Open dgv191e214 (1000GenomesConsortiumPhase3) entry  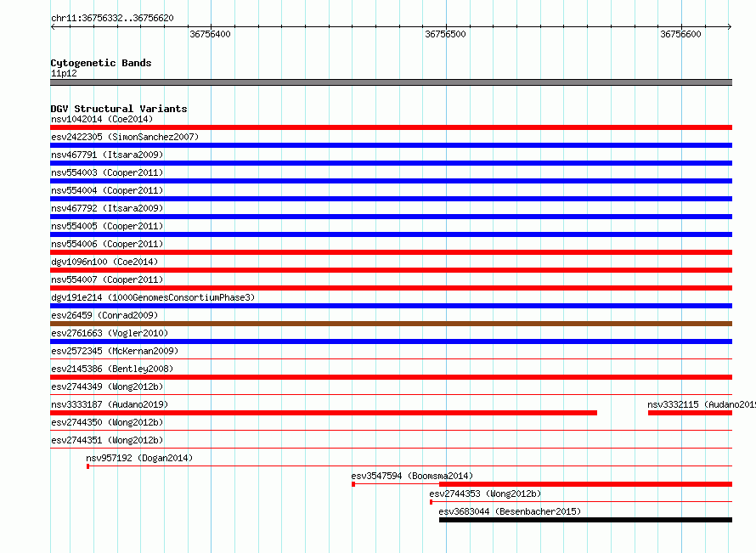pos(153,297)
